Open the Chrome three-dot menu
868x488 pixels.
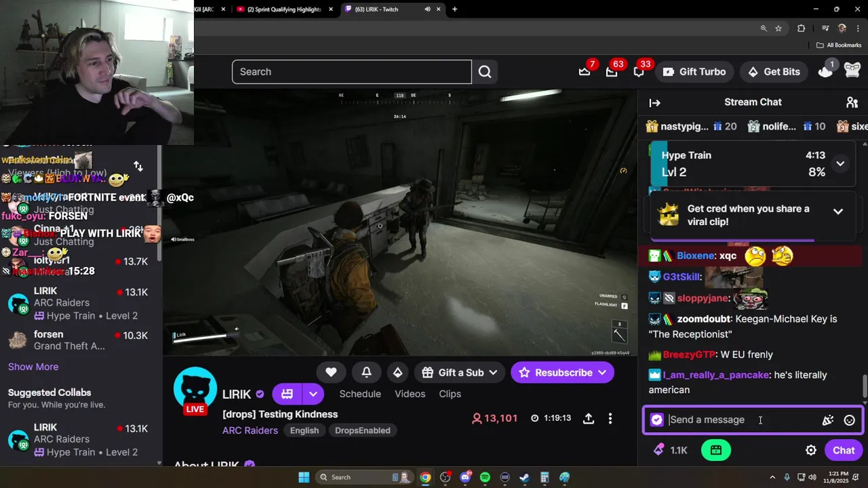pyautogui.click(x=858, y=28)
